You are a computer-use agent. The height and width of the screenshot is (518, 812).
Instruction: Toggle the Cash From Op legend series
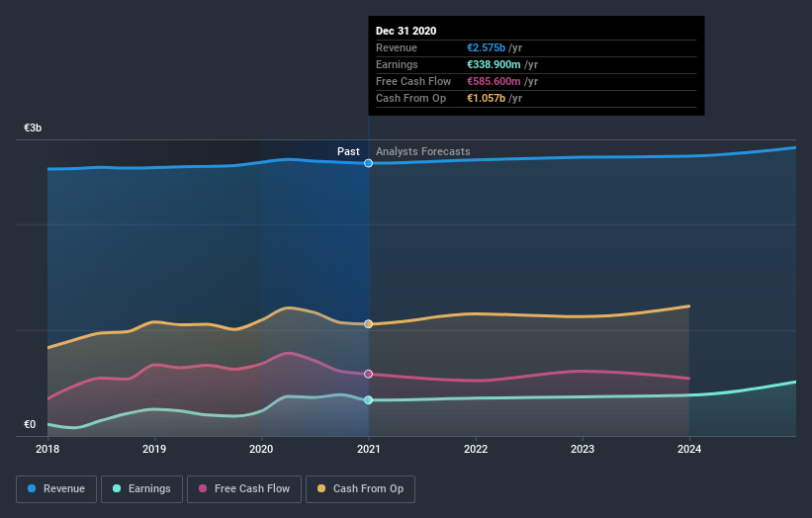click(x=360, y=489)
